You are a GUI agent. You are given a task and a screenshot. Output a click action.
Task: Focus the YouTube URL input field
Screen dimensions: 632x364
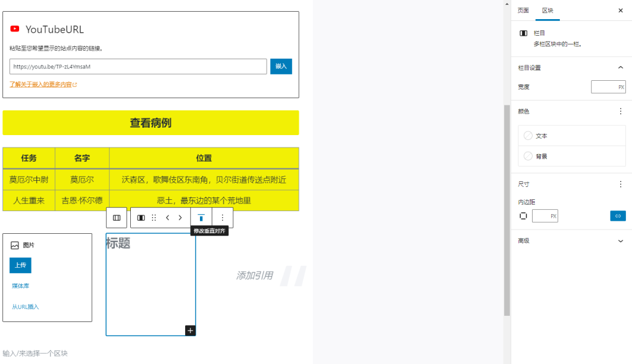(x=138, y=67)
